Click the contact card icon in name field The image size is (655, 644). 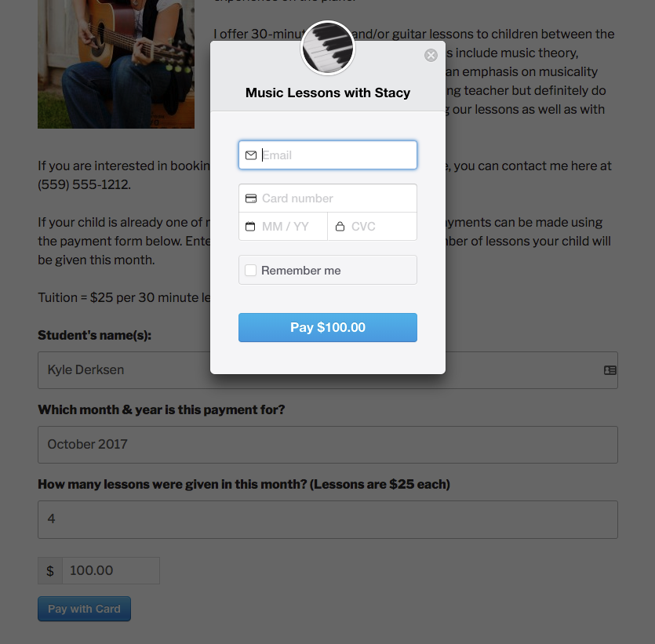tap(610, 370)
